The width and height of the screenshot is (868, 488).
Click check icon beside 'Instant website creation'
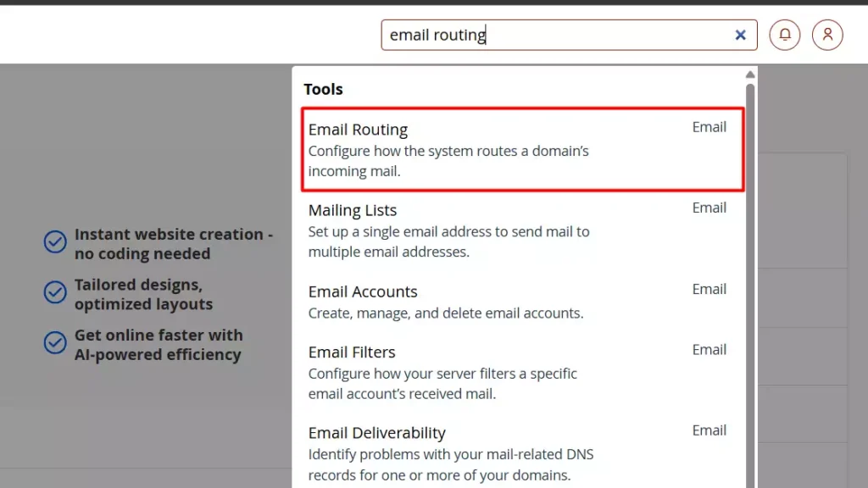55,241
